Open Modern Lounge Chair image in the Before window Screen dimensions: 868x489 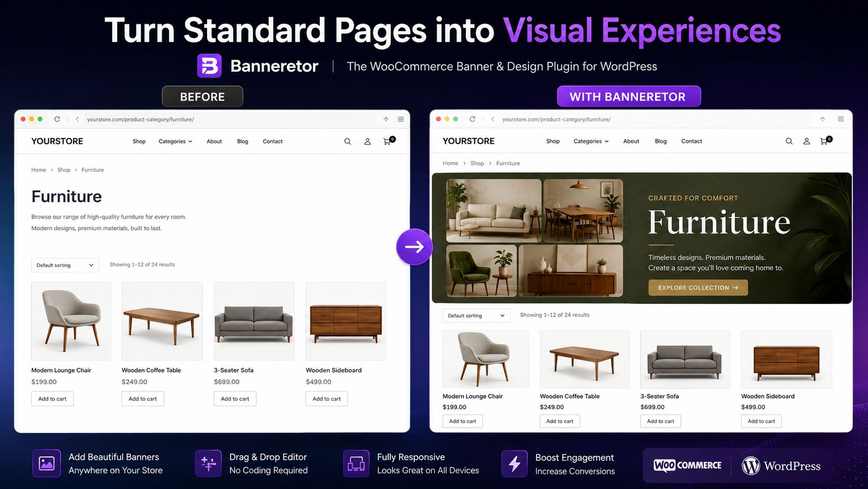71,321
